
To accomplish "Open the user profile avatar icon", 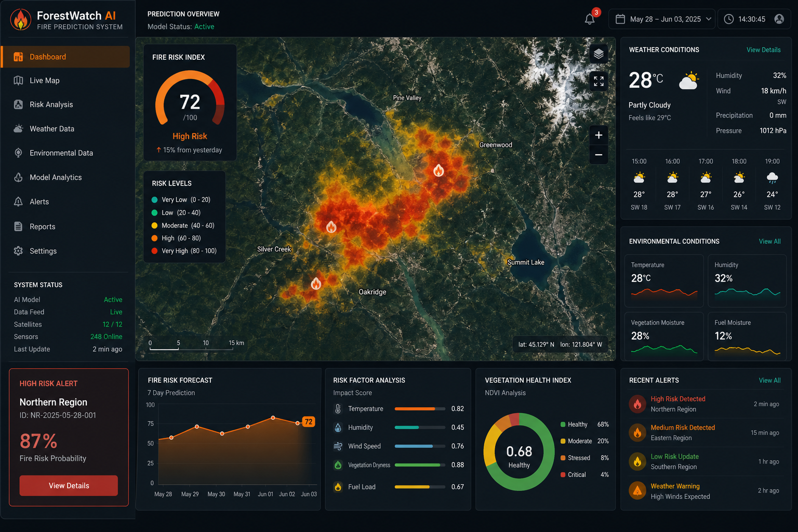I will [779, 19].
